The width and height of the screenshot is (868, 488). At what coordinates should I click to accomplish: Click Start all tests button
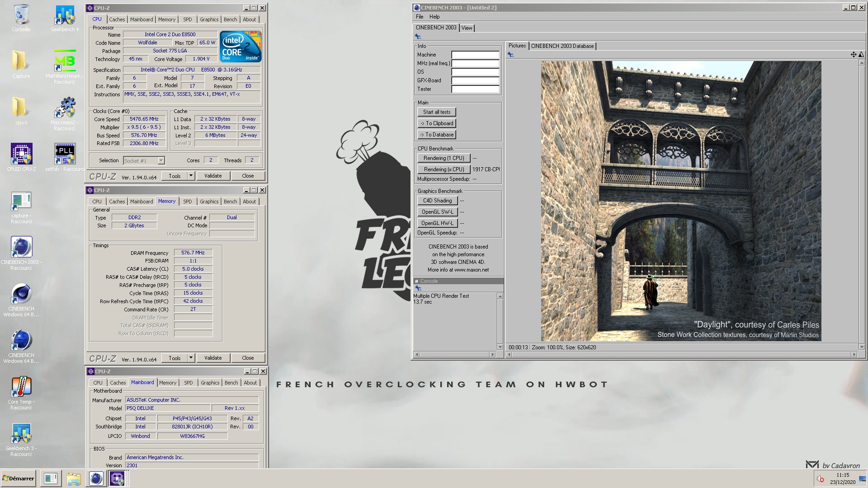coord(437,112)
